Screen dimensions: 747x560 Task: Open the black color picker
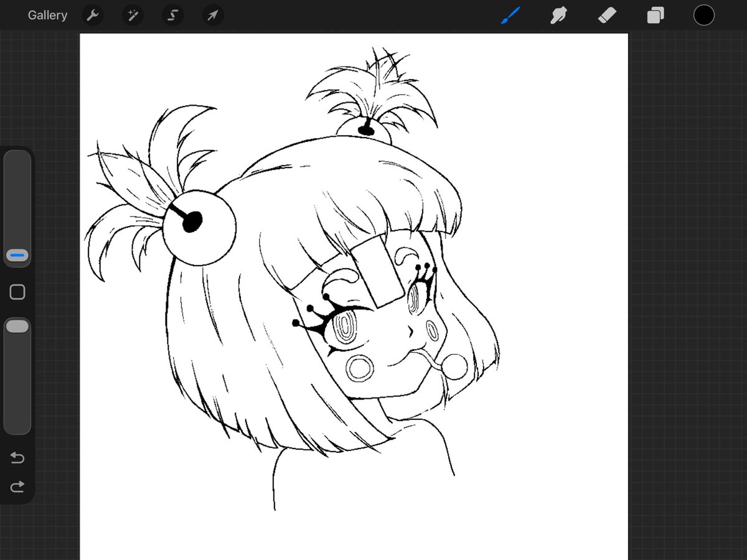click(704, 15)
